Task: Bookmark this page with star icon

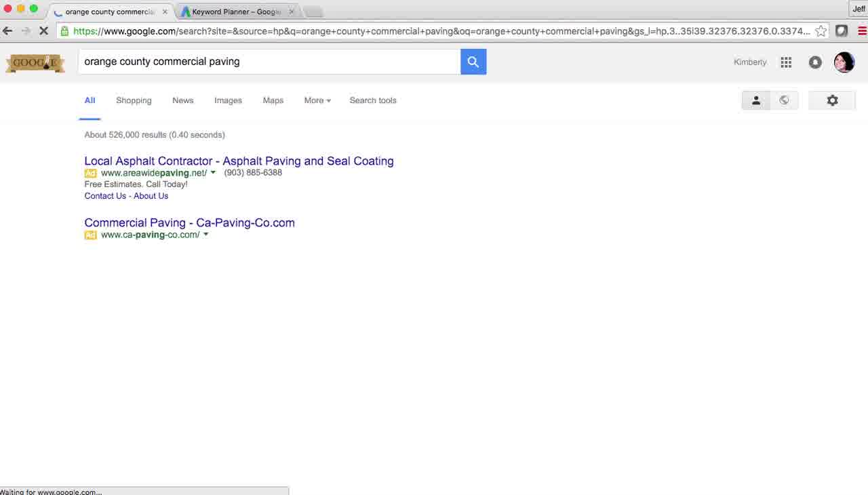Action: tap(821, 31)
